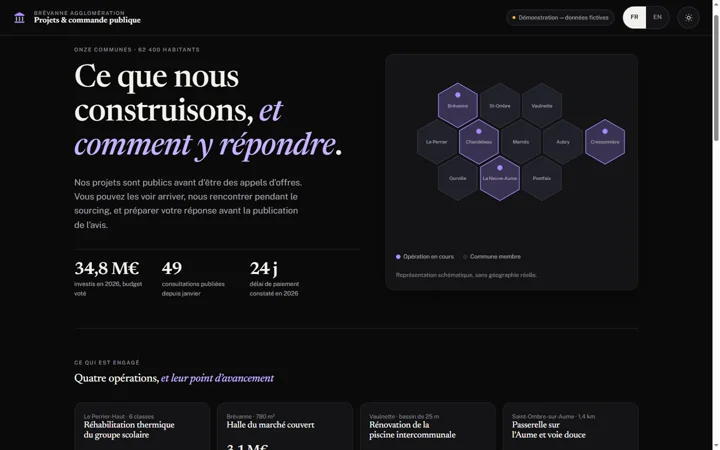Select the Cressonnière hexagon

point(605,141)
